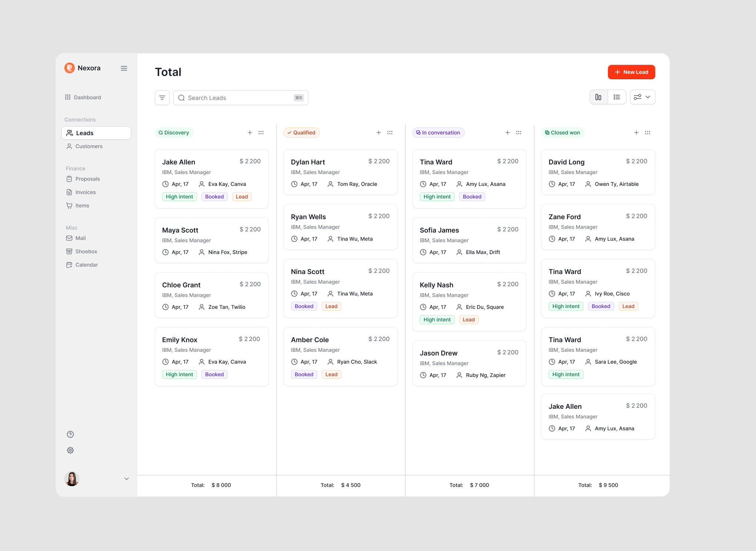
Task: Open the Maya Scott lead card
Action: pyautogui.click(x=212, y=240)
